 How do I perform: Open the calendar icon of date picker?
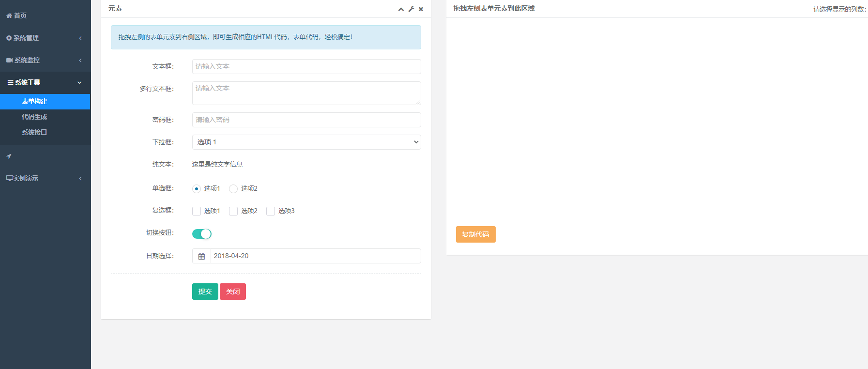pos(201,256)
